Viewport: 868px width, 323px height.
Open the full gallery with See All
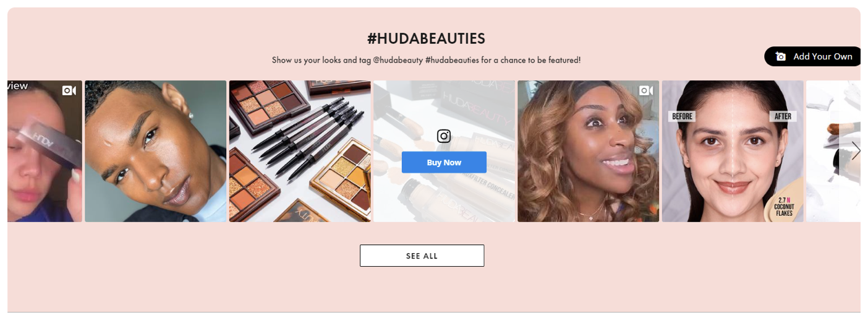422,256
